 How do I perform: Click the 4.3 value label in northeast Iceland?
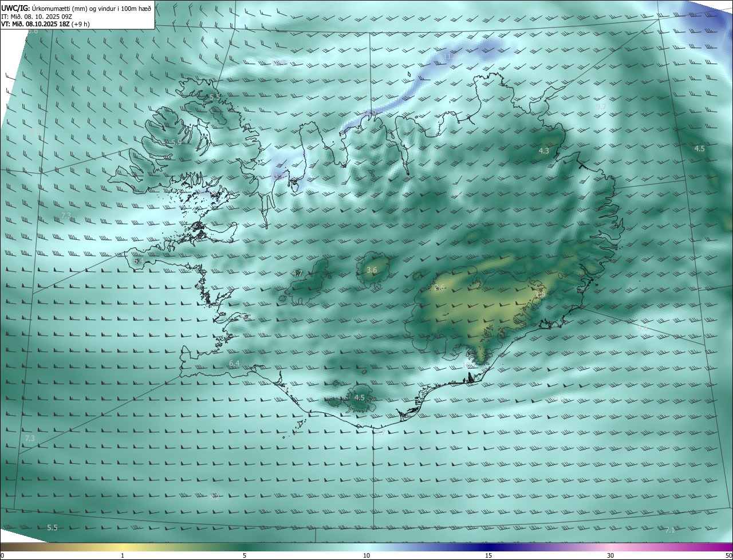pyautogui.click(x=544, y=151)
